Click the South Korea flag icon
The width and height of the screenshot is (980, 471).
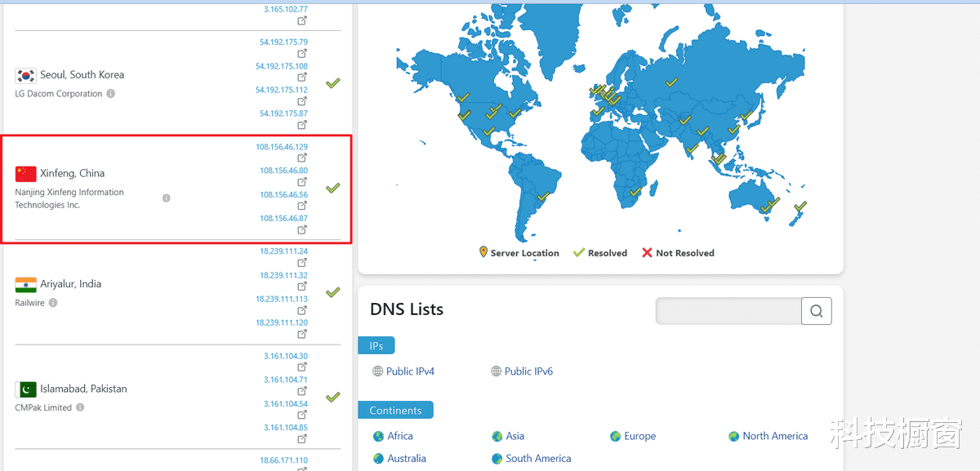coord(25,76)
